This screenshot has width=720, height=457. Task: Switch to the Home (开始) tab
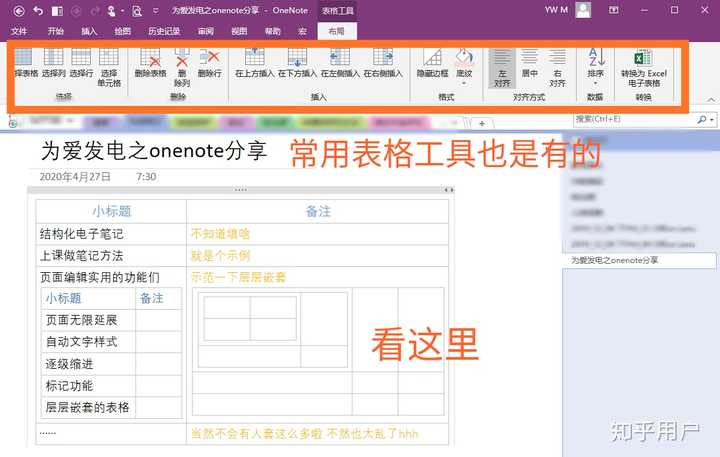[x=56, y=31]
